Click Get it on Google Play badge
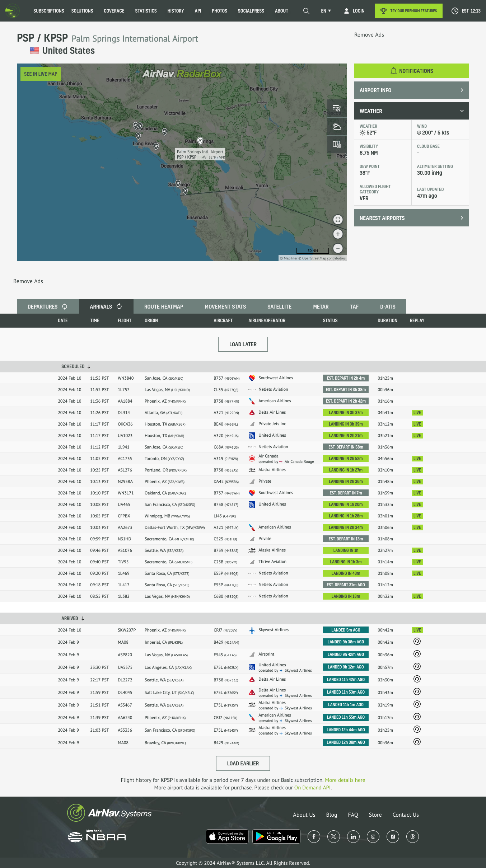This screenshot has height=868, width=486. (x=276, y=836)
